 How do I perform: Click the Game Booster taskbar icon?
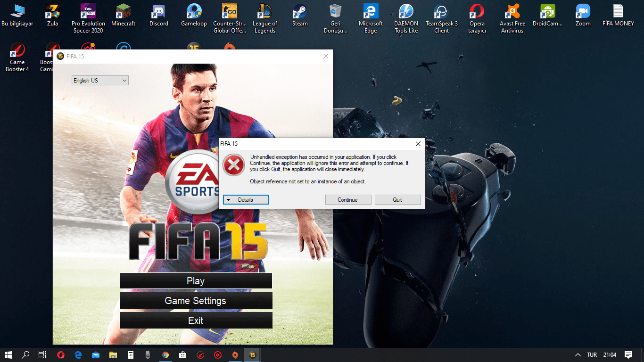[200, 355]
